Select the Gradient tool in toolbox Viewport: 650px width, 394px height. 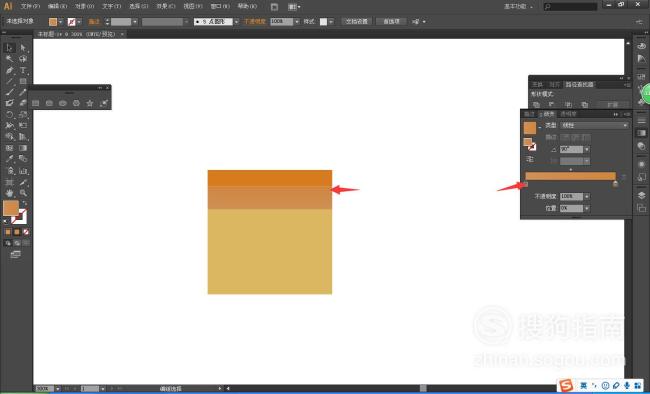tap(23, 148)
